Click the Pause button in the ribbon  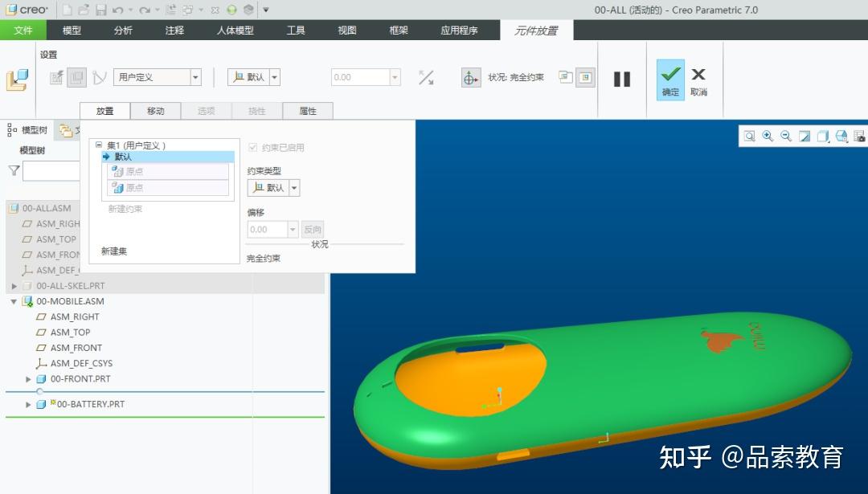click(621, 77)
